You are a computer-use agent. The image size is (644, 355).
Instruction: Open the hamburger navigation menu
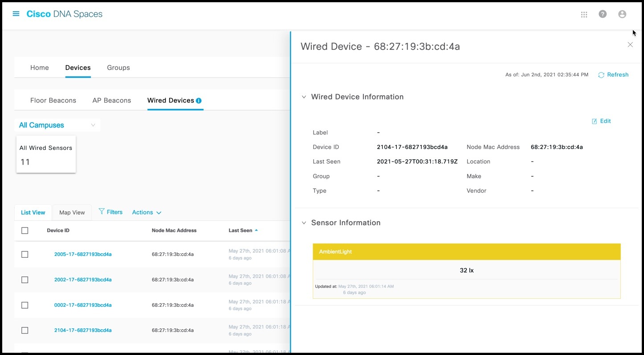16,13
